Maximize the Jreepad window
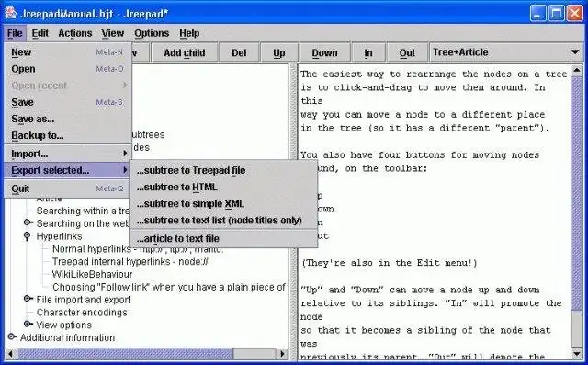 pos(556,14)
